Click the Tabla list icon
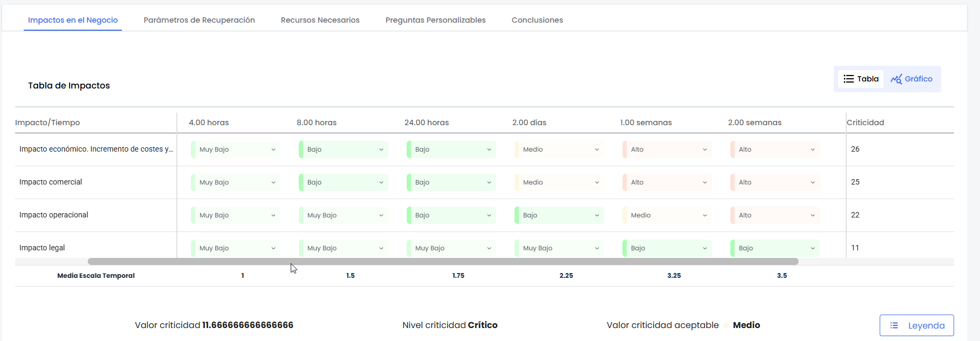Image resolution: width=980 pixels, height=341 pixels. (848, 79)
